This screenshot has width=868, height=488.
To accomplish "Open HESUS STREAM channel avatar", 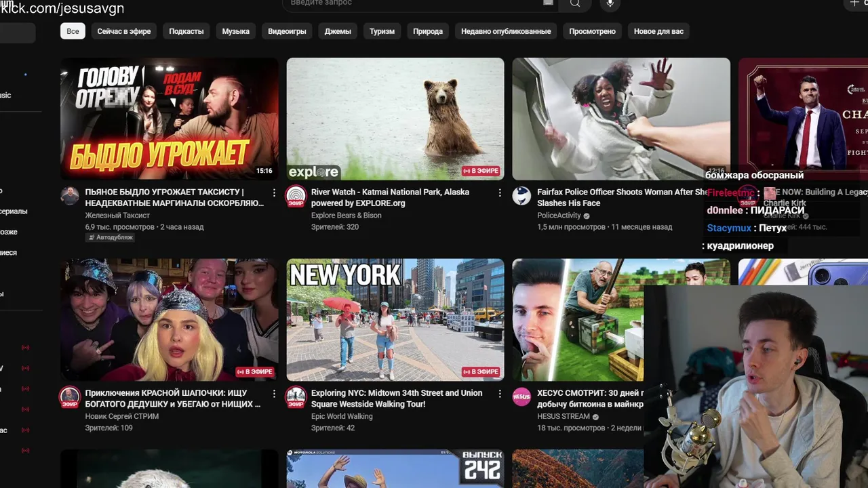I will (521, 396).
